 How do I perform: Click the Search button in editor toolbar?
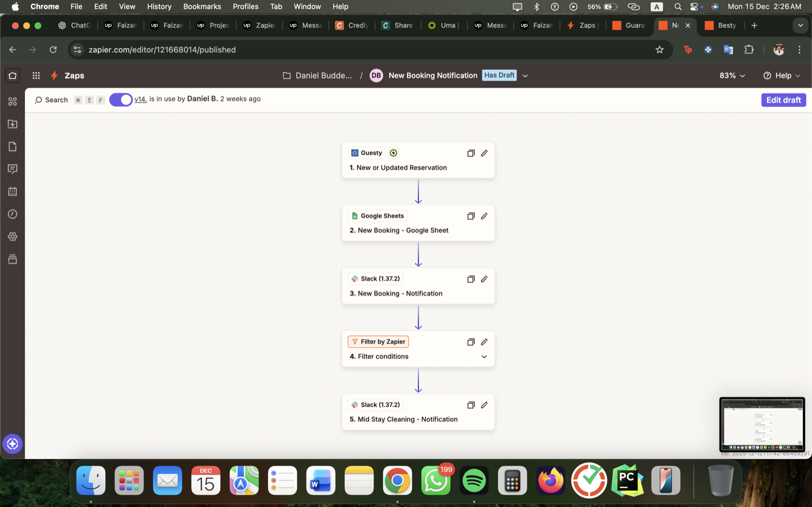point(51,100)
